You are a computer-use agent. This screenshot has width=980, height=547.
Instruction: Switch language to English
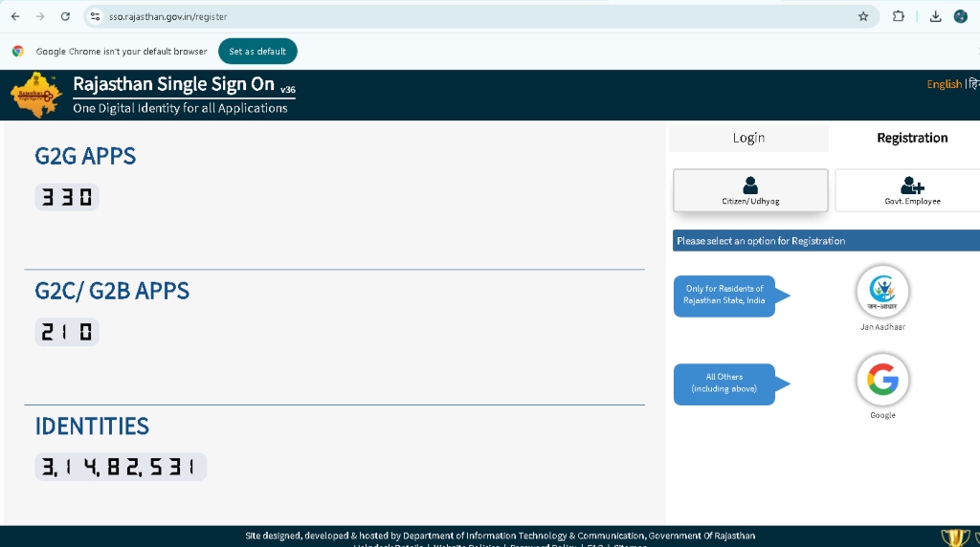[x=944, y=83]
